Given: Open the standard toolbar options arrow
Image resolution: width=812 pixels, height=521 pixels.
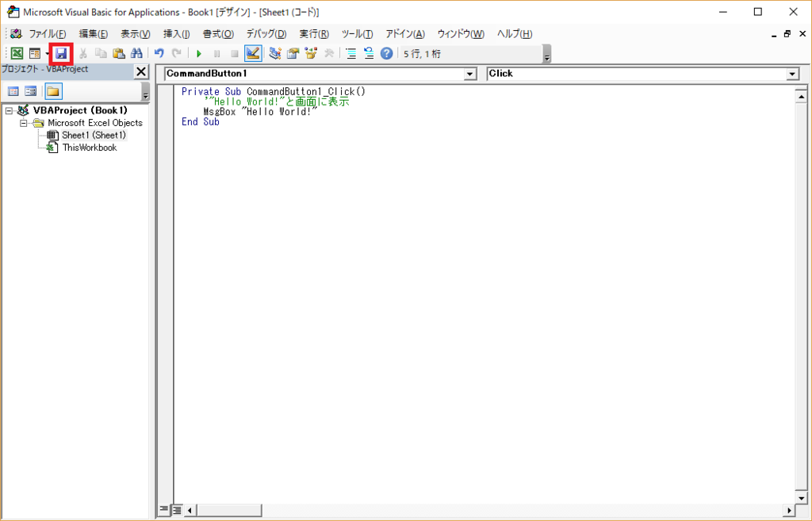Looking at the screenshot, I should click(547, 55).
